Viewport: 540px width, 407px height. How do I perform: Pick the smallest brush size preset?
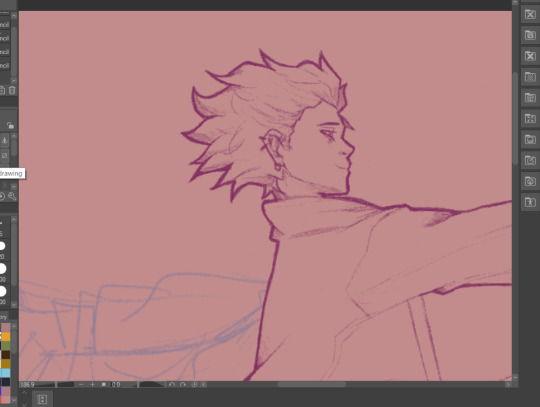pyautogui.click(x=2, y=246)
